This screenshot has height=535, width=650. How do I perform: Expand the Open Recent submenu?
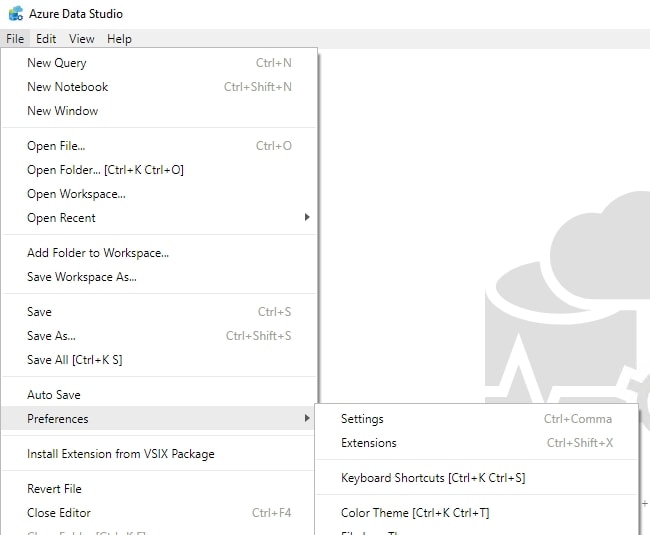coord(159,218)
